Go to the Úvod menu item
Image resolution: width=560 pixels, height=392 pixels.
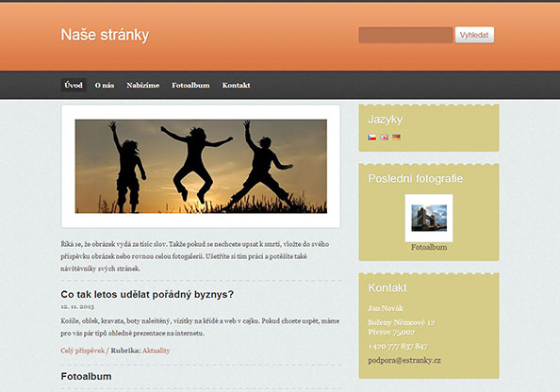pos(74,85)
